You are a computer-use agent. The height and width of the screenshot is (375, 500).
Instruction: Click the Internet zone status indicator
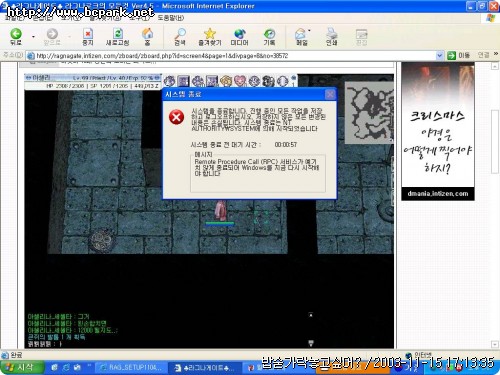[419, 355]
